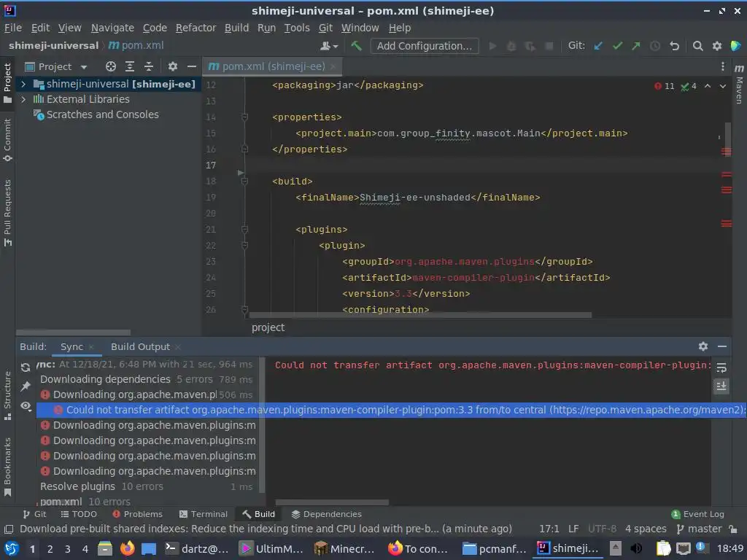
Task: Click Git Commit checkmark icon
Action: coord(617,46)
